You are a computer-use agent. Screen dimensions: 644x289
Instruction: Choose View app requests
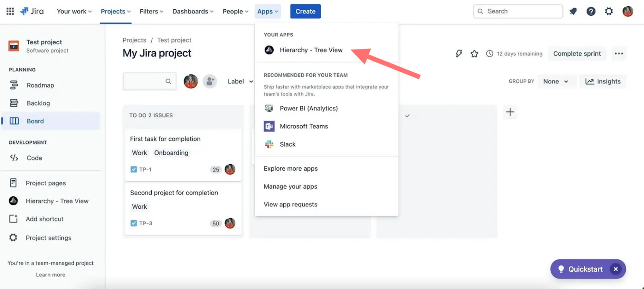click(327, 204)
